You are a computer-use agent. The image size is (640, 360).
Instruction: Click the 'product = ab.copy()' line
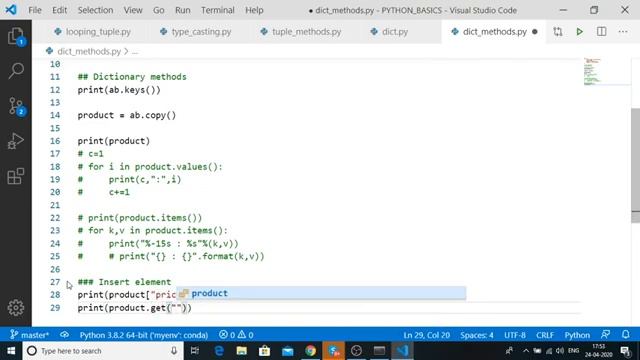(x=127, y=116)
